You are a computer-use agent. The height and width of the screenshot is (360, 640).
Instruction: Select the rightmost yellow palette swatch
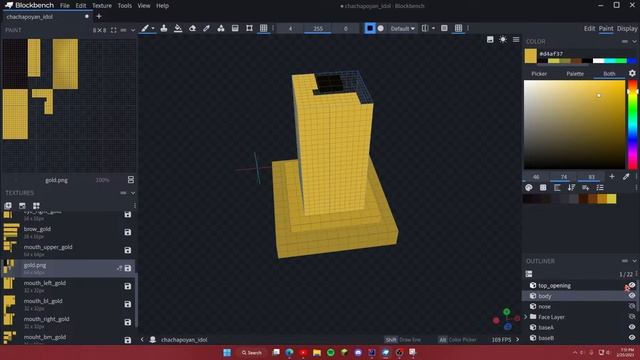(x=611, y=199)
